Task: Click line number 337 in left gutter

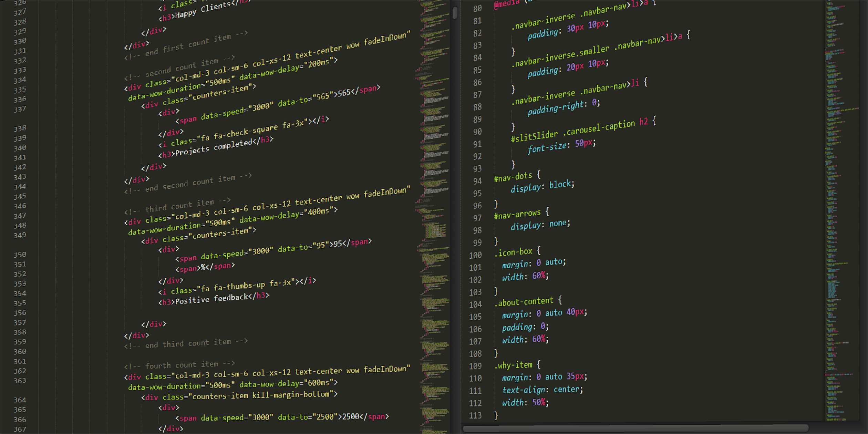Action: tap(20, 109)
